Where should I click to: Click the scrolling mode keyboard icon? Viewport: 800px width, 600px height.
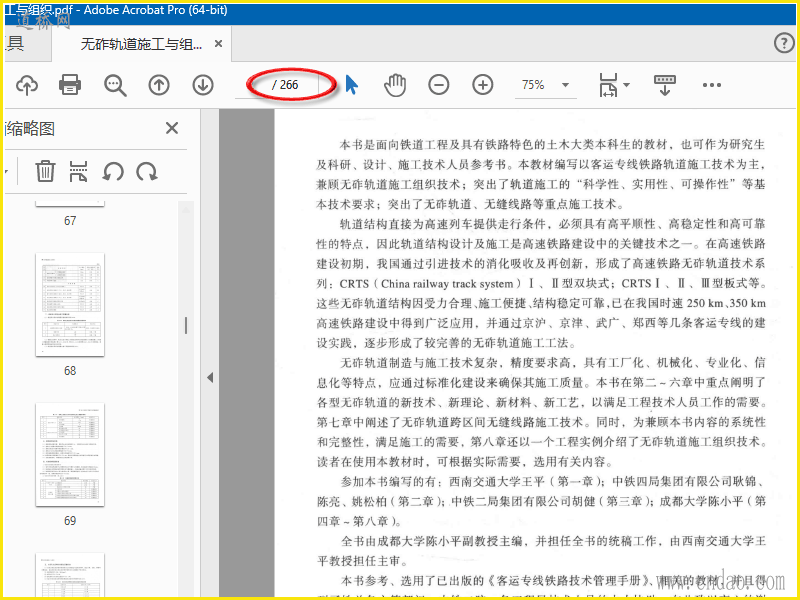click(x=665, y=85)
